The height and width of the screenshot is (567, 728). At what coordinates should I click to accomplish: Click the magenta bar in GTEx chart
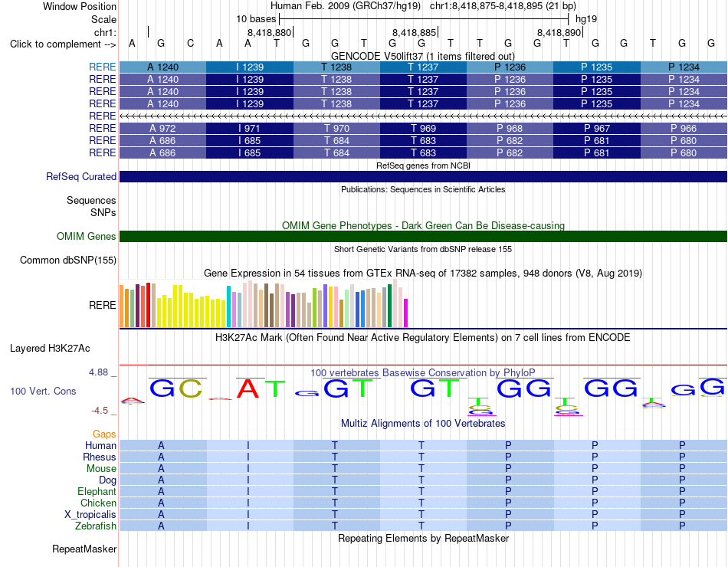click(406, 313)
